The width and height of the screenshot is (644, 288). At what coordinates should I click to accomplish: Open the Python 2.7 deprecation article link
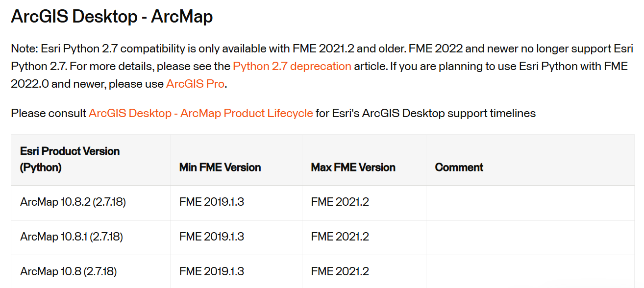click(292, 66)
